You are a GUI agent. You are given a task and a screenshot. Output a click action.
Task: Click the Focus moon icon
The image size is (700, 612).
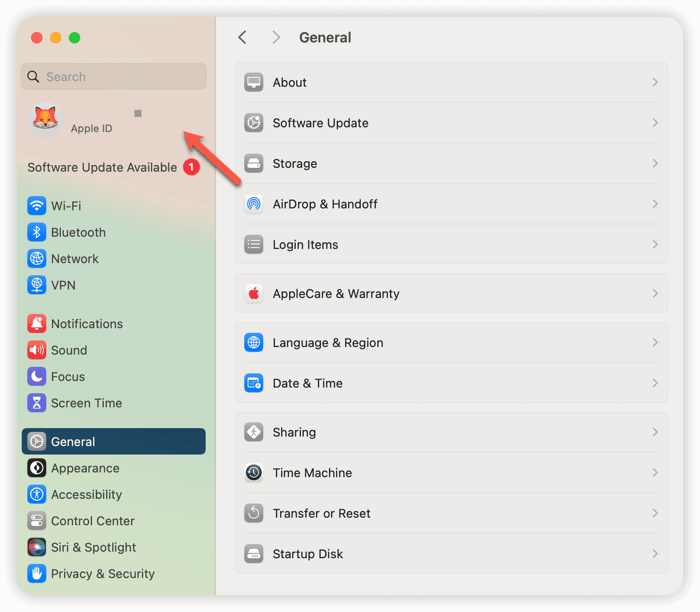(x=37, y=376)
